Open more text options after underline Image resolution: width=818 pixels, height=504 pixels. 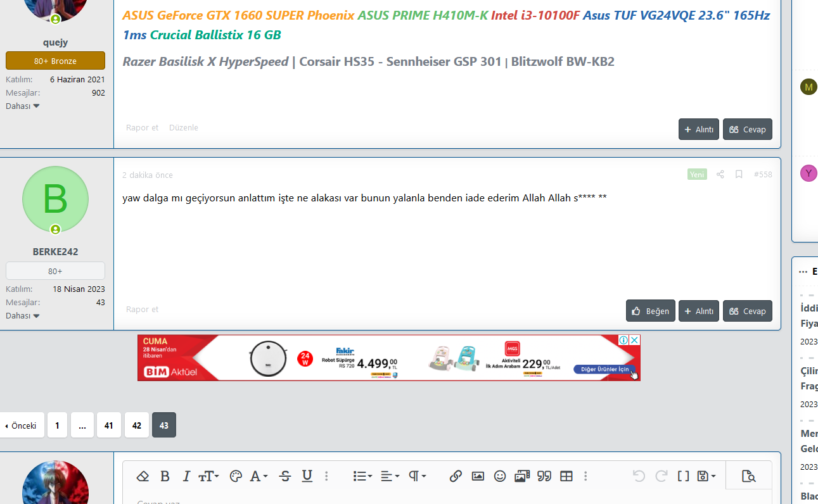coord(327,476)
